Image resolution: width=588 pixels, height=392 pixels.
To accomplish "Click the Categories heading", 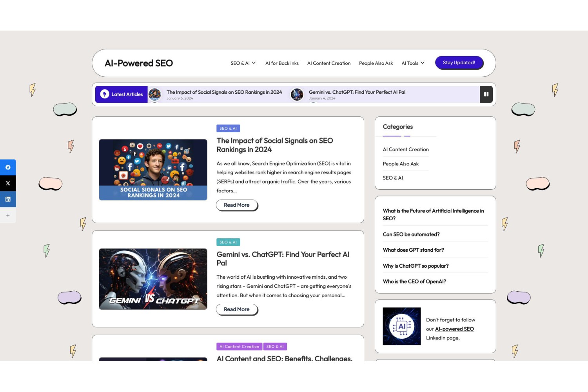I will [x=398, y=127].
